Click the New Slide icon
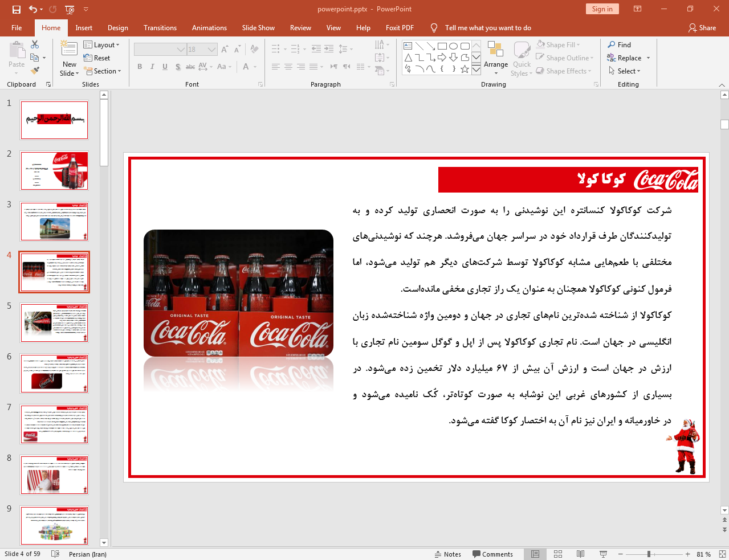The height and width of the screenshot is (560, 729). coord(69,48)
